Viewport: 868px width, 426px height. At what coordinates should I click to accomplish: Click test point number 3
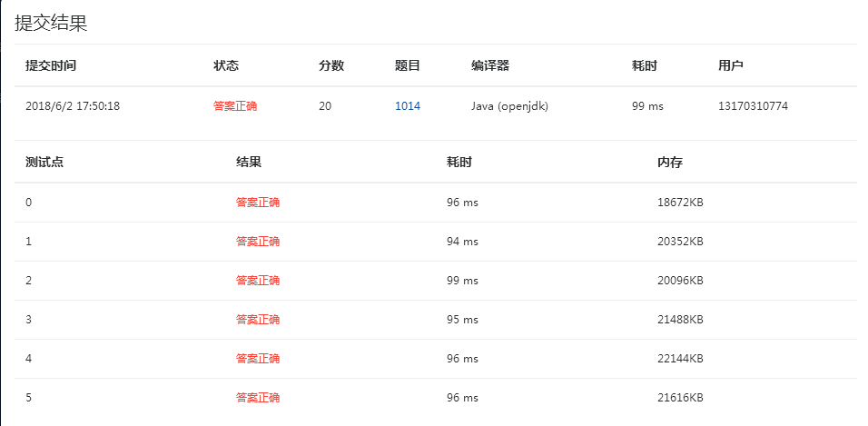29,320
